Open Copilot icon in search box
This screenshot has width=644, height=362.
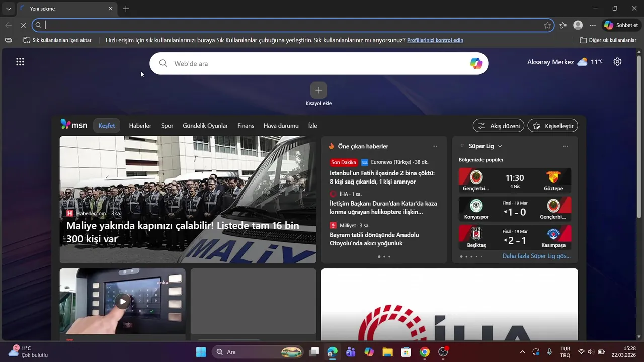[476, 63]
